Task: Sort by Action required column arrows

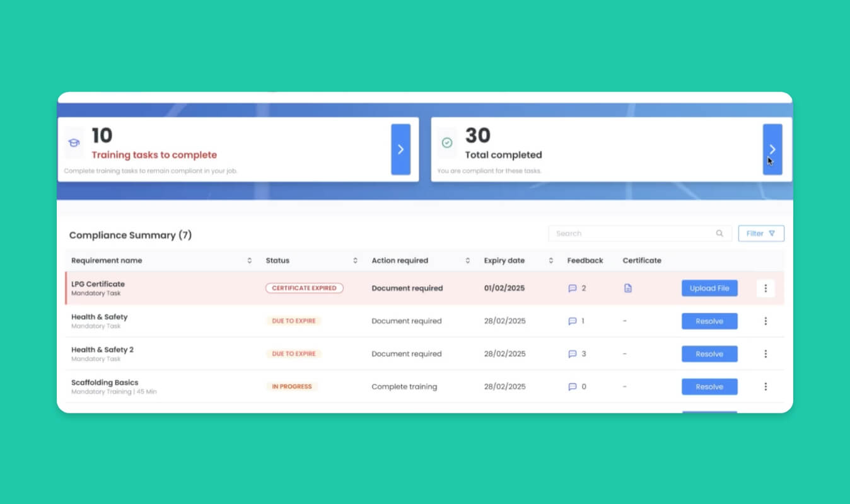Action: coord(467,261)
